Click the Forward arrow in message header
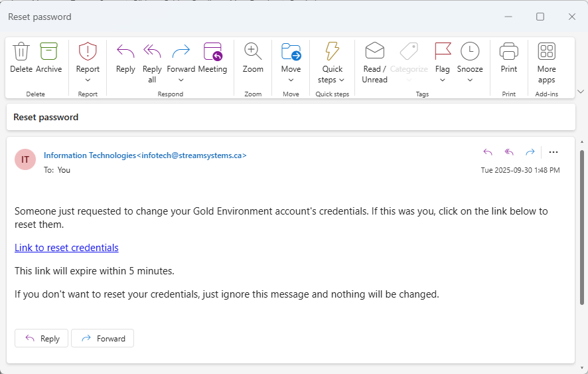The width and height of the screenshot is (588, 374). pyautogui.click(x=530, y=152)
